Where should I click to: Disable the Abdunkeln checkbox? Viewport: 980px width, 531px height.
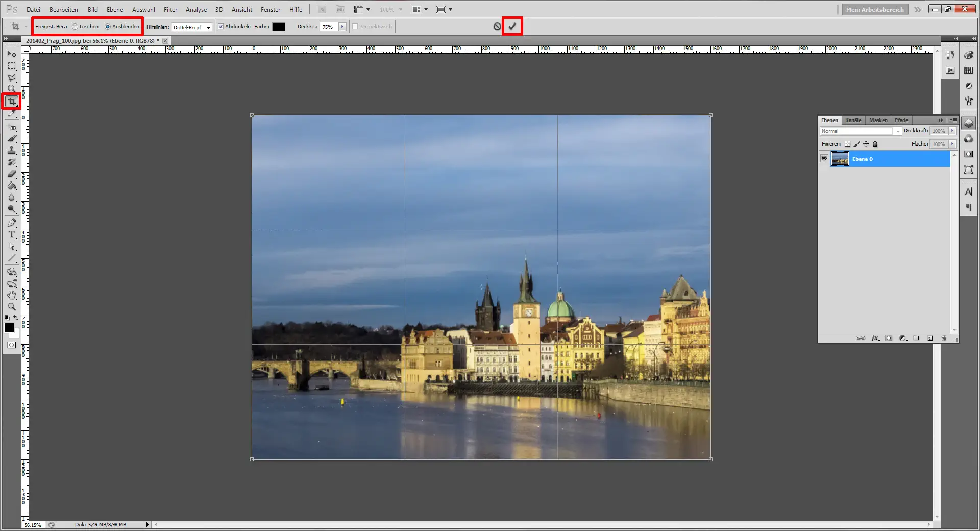[220, 26]
